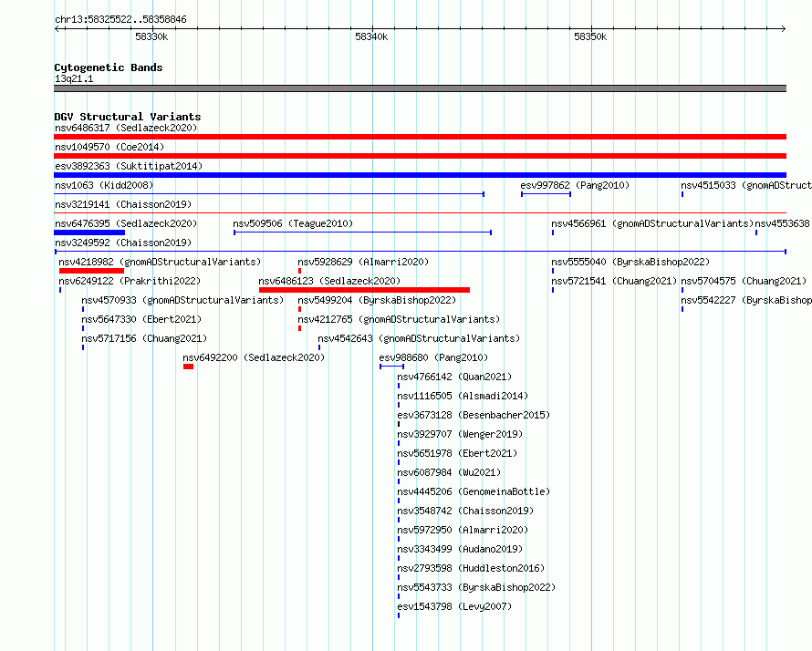Open nsv3219141 (Chaisson2019) variant
Viewport: 812px width, 651px height.
[123, 204]
